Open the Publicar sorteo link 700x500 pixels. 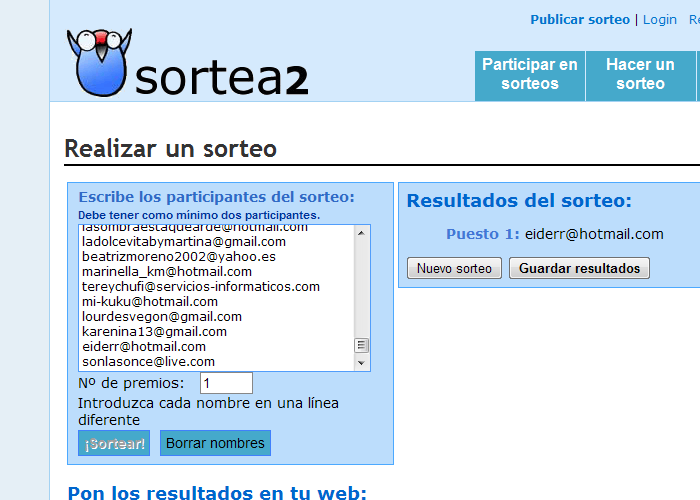pos(580,20)
